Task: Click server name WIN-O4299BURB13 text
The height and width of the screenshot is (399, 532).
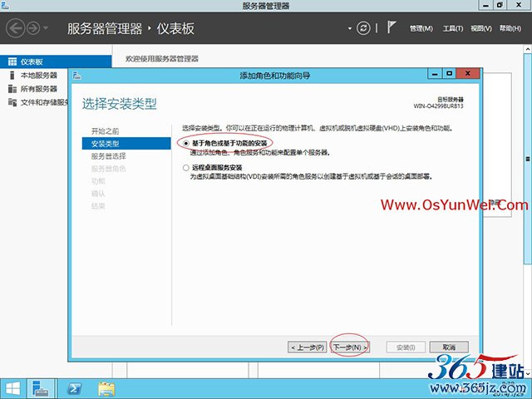Action: point(438,106)
